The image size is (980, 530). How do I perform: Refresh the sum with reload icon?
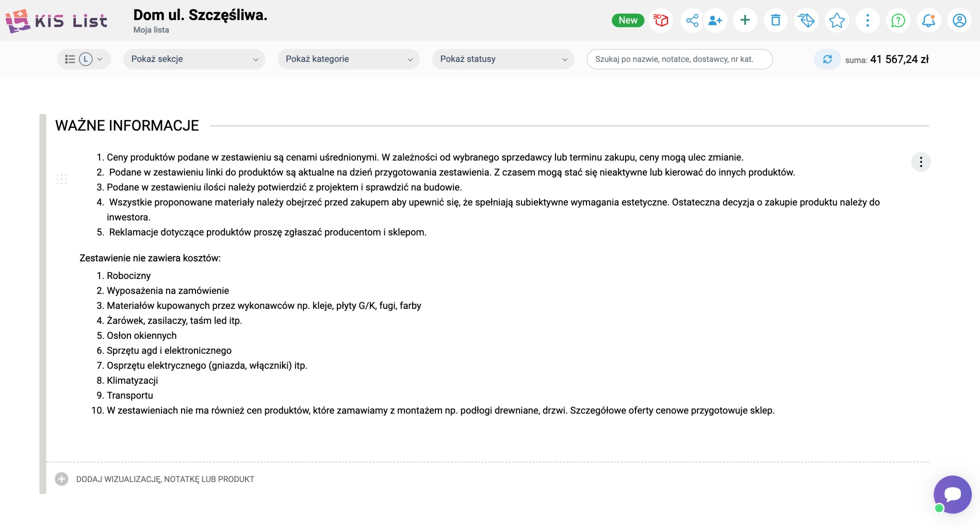point(827,59)
